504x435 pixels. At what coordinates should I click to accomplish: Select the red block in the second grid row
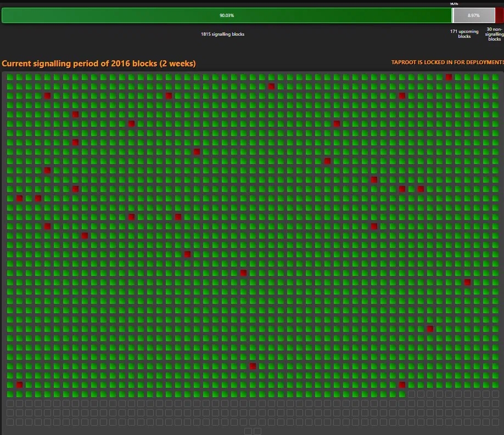tap(271, 87)
